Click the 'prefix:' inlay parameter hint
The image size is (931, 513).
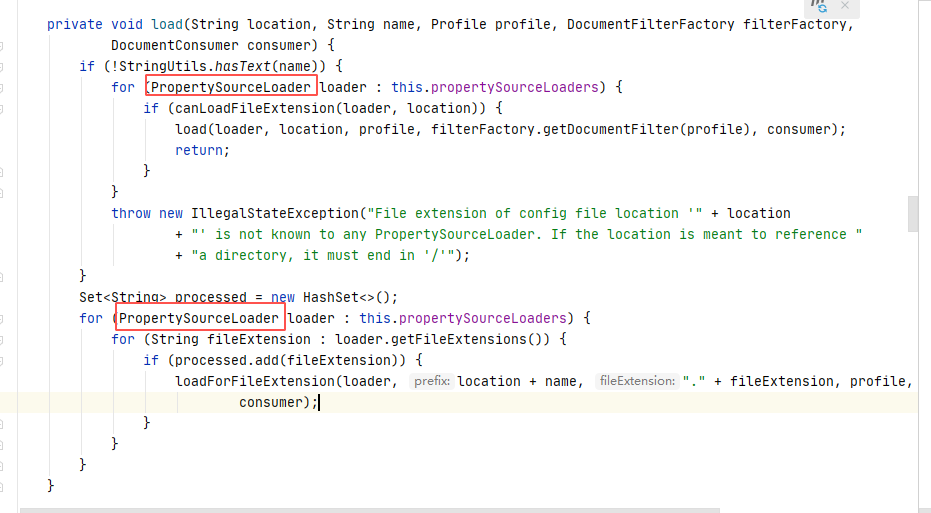click(x=432, y=381)
